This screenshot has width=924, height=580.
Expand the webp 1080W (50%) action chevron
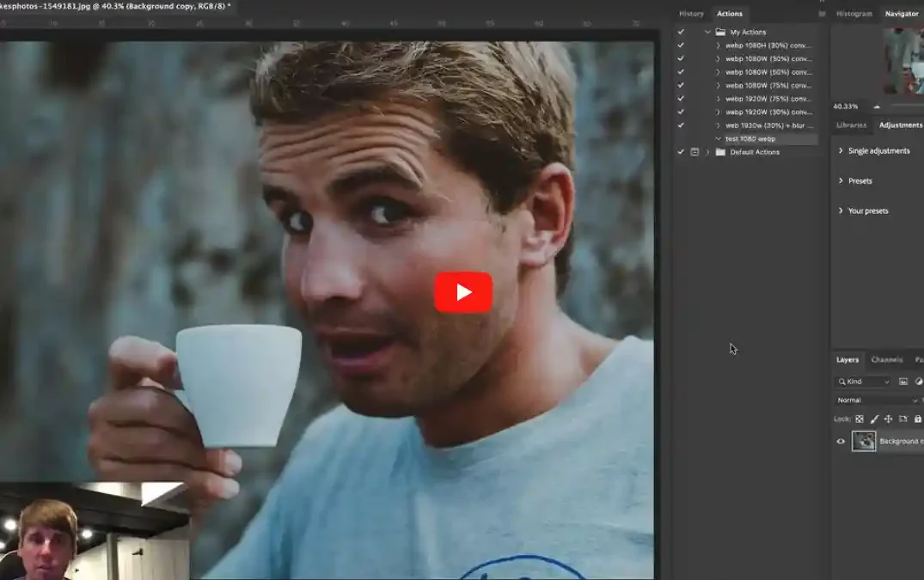pyautogui.click(x=718, y=72)
